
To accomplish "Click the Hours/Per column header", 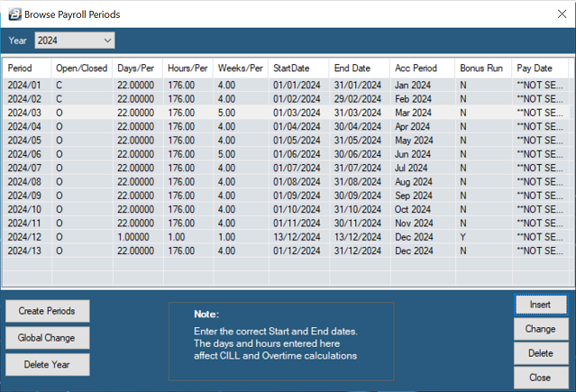I will coord(187,68).
